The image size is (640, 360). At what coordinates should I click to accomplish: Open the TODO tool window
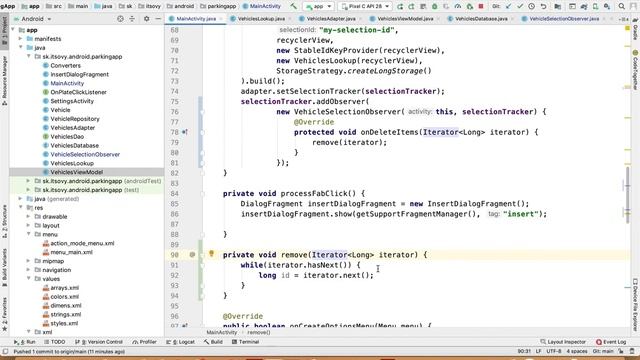pyautogui.click(x=55, y=342)
